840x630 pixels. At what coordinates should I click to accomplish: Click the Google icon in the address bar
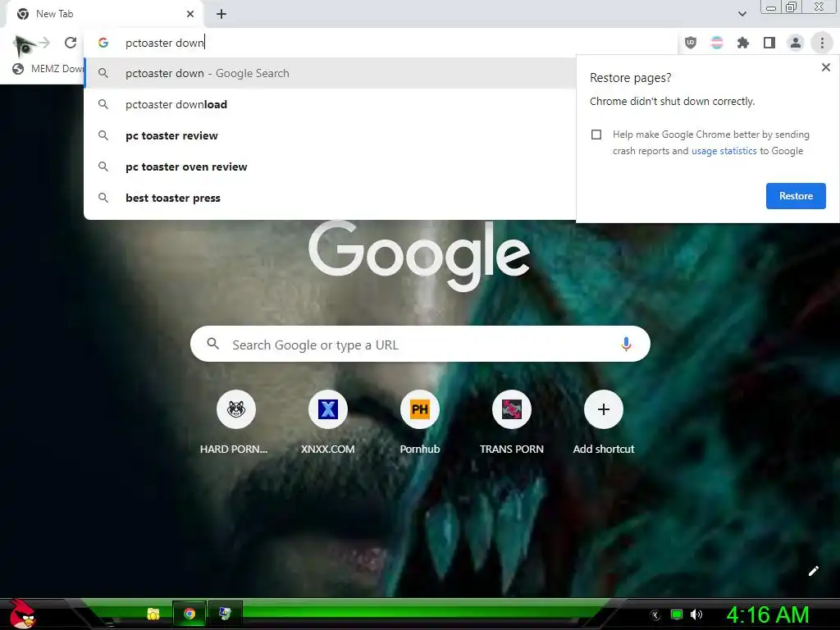(103, 43)
